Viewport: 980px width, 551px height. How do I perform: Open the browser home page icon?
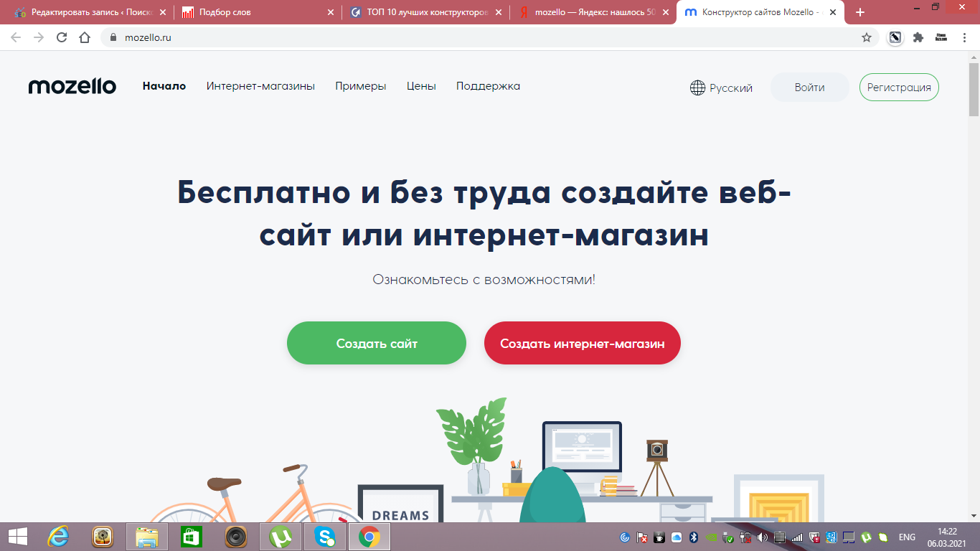[x=85, y=37]
